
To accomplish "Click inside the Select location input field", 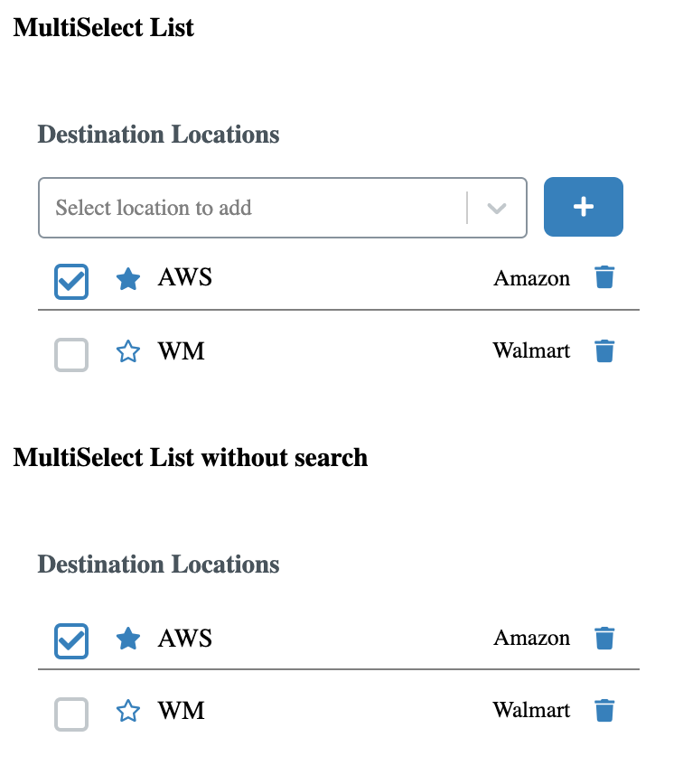I will pyautogui.click(x=226, y=208).
